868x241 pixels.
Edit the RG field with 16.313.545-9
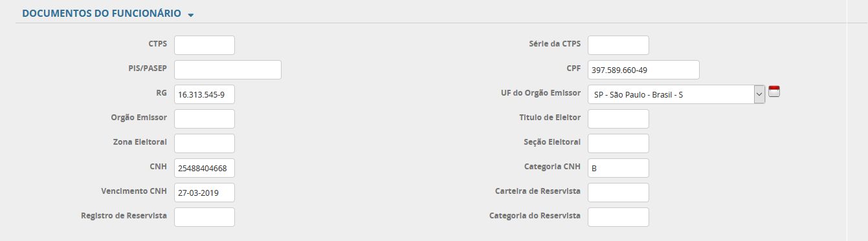[x=205, y=94]
